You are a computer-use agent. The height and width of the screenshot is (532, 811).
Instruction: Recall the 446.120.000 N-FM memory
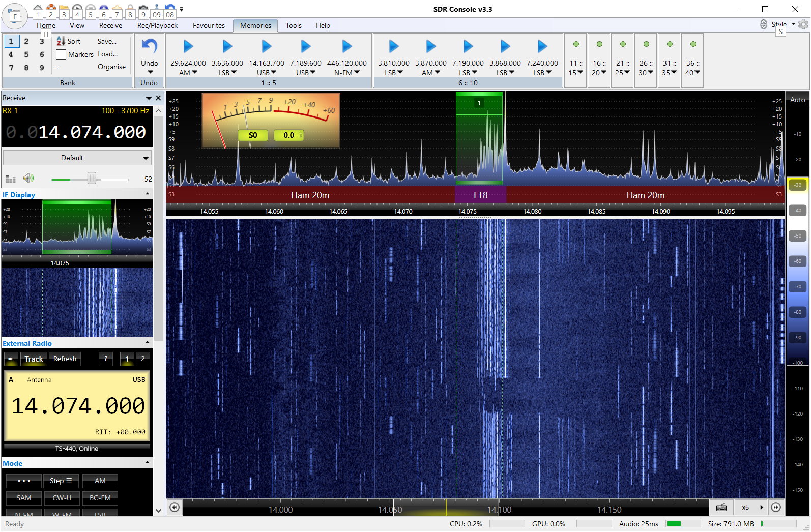[347, 46]
